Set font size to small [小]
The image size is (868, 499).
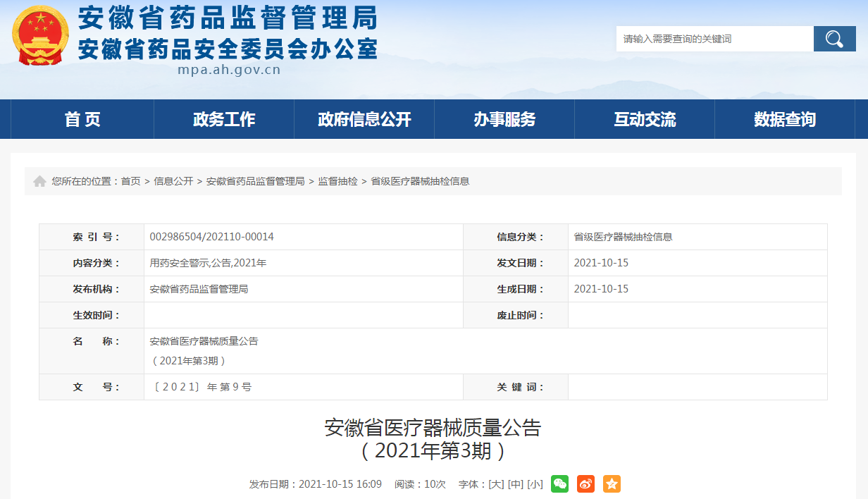point(535,484)
